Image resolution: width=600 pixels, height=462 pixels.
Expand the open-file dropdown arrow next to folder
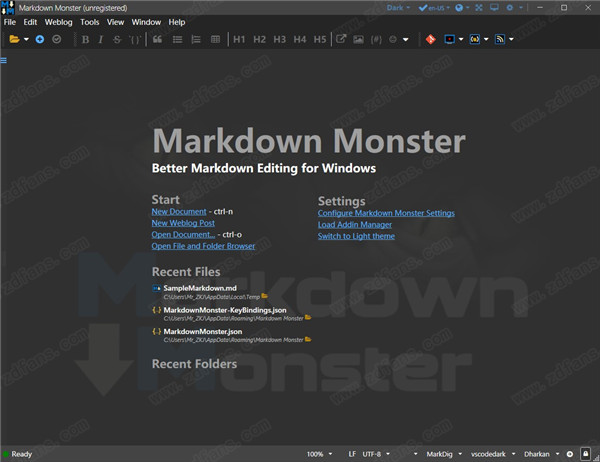coord(26,39)
